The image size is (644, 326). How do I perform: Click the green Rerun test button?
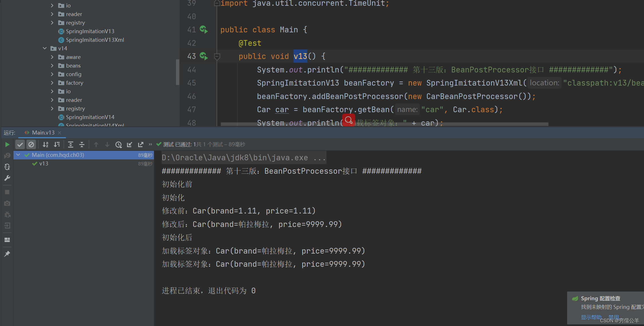[7, 145]
